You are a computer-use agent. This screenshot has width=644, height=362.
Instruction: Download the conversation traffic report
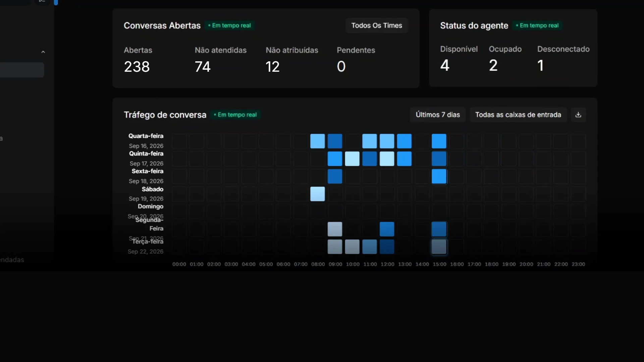(578, 115)
